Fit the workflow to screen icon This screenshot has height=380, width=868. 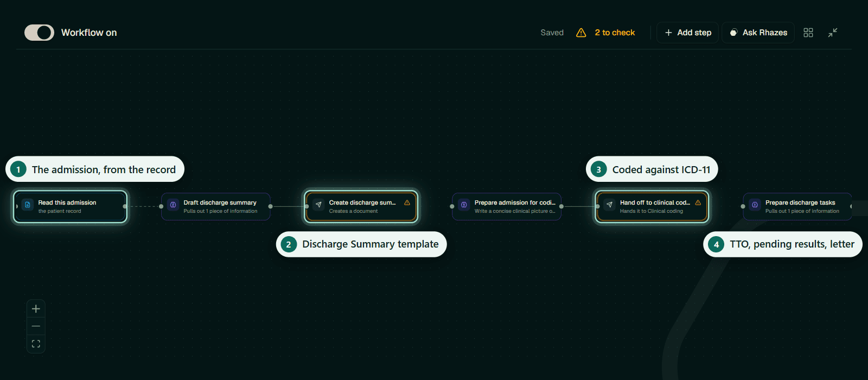36,344
